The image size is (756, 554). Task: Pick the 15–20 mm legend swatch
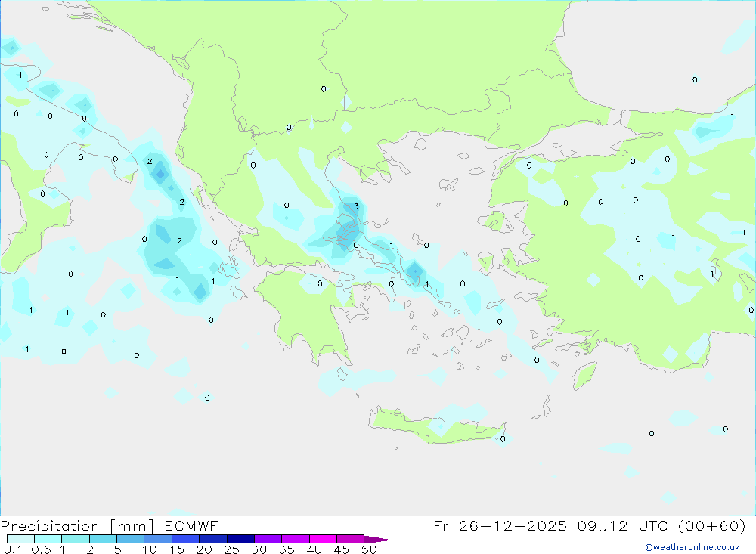185,539
